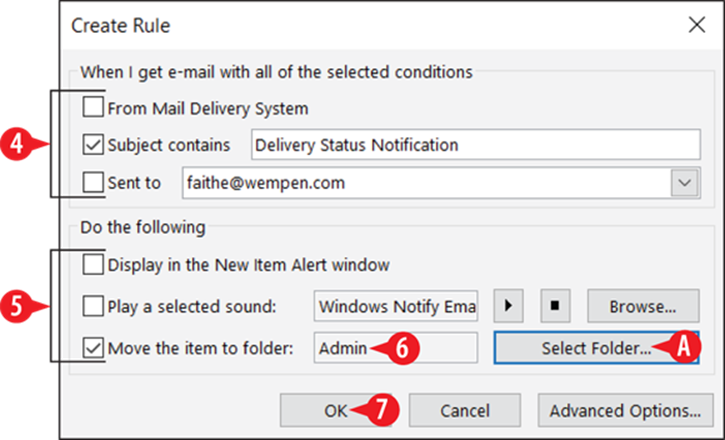Image resolution: width=725 pixels, height=440 pixels.
Task: Tick the Play a selected sound checkbox
Action: (93, 306)
